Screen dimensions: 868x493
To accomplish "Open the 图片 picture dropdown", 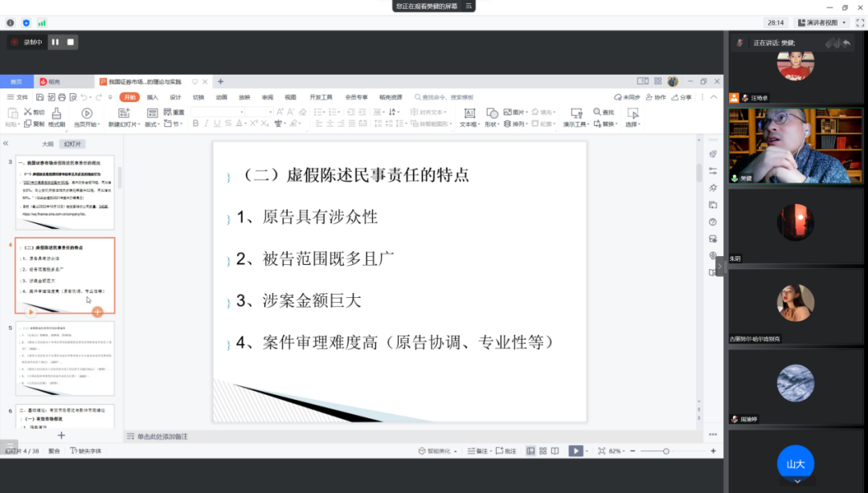I will 515,112.
